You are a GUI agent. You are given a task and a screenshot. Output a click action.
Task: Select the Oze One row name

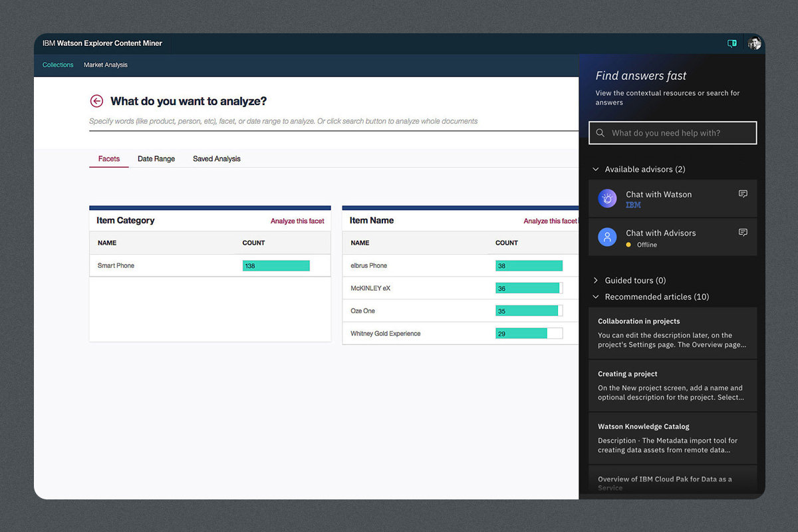click(x=363, y=311)
